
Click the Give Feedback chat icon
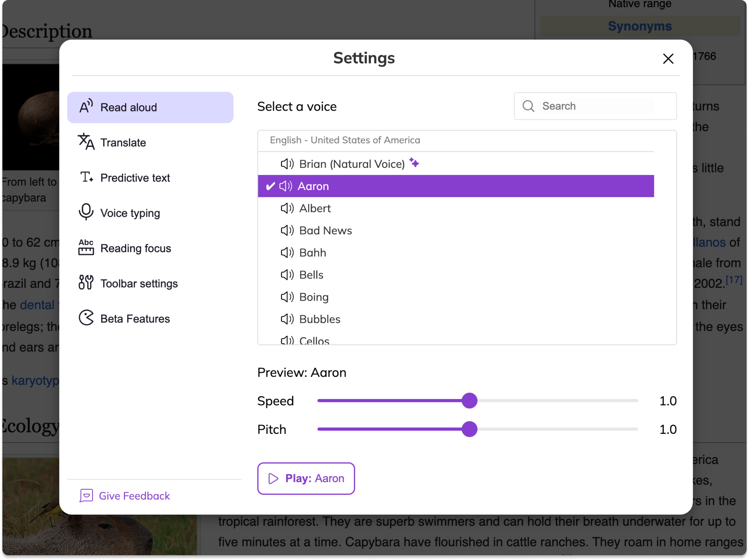coord(86,495)
